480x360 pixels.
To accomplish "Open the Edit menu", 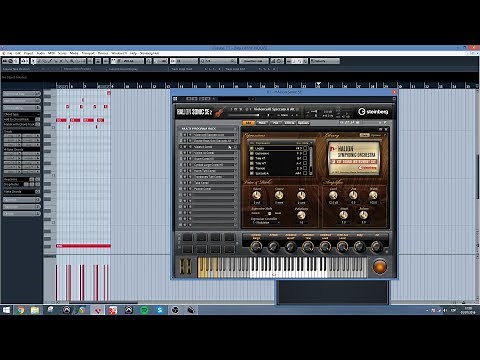I will coord(18,53).
